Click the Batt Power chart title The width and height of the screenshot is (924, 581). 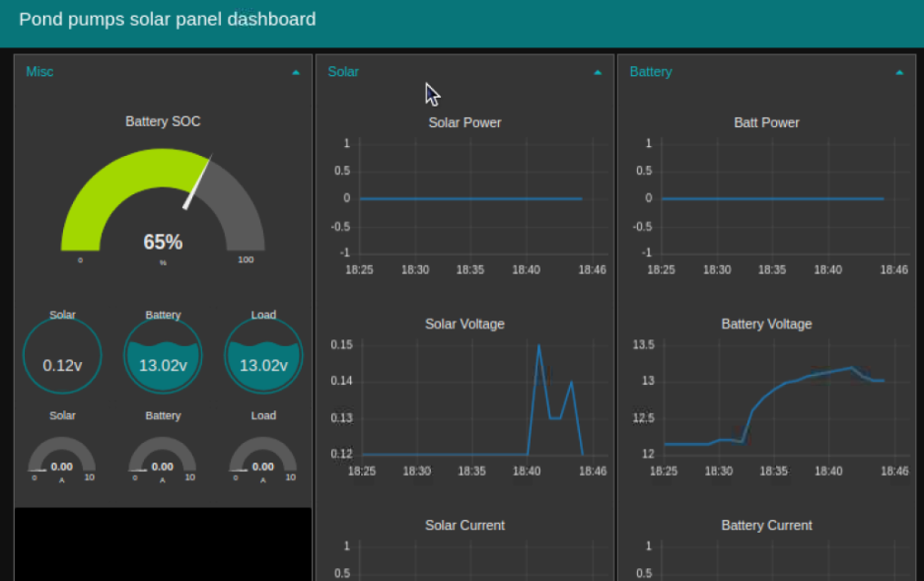point(766,122)
